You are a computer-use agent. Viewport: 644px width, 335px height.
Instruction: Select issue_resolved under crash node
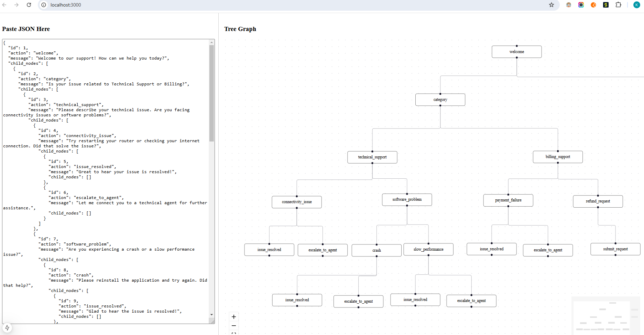coord(297,300)
